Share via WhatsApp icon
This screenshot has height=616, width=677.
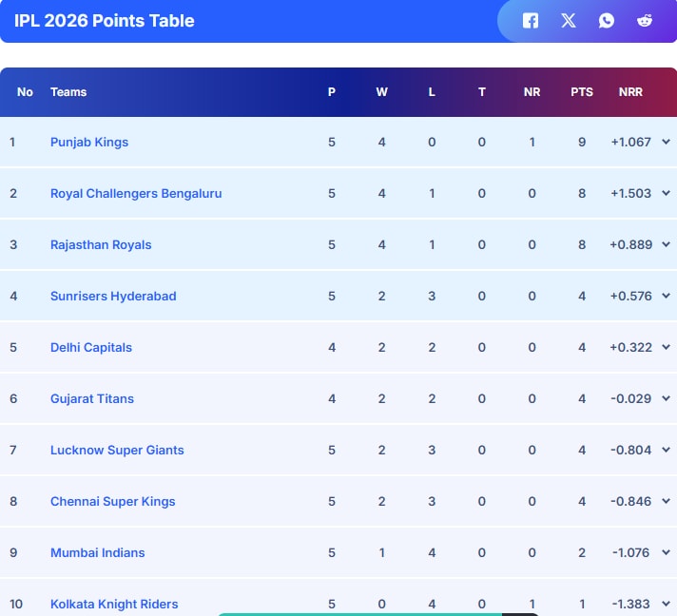pyautogui.click(x=607, y=21)
